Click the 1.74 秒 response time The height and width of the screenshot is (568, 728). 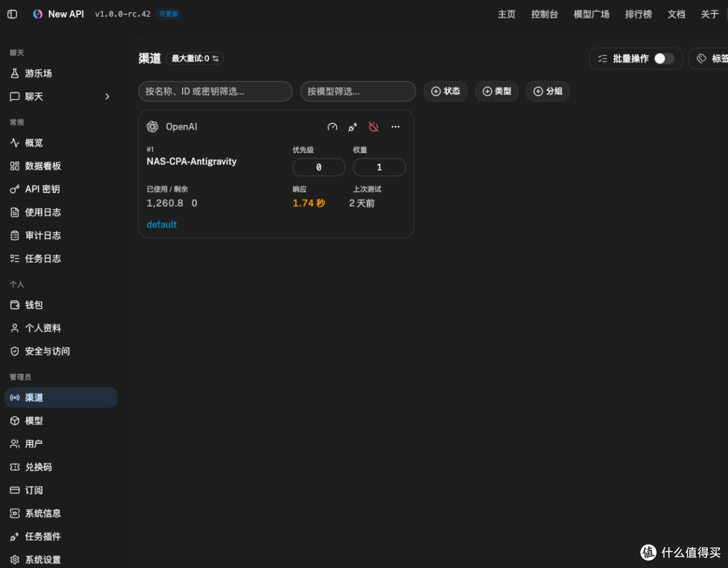[x=309, y=203]
